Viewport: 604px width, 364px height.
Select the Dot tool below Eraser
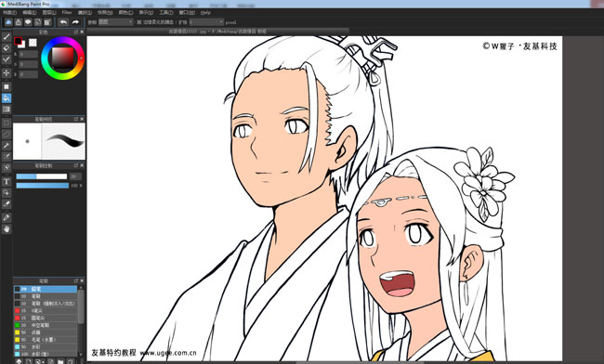coord(7,59)
